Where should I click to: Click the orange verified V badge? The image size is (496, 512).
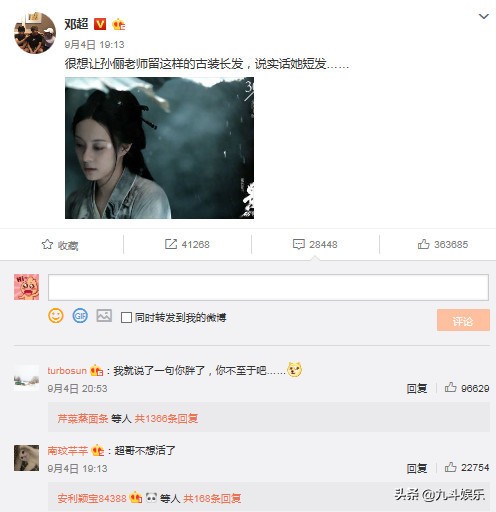(100, 24)
